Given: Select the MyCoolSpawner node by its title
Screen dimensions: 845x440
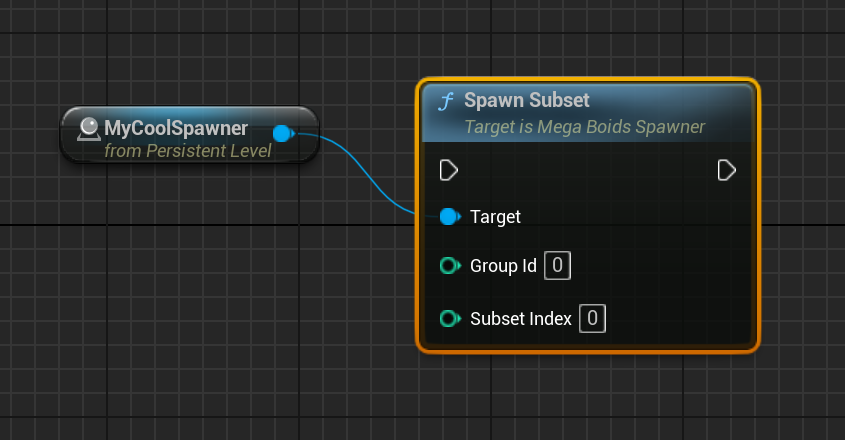Looking at the screenshot, I should coord(176,129).
